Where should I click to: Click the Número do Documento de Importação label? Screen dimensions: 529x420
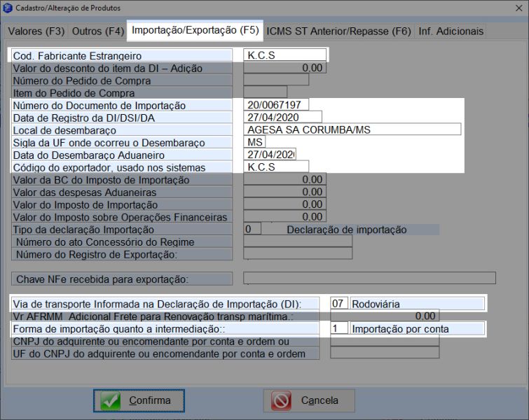point(99,106)
